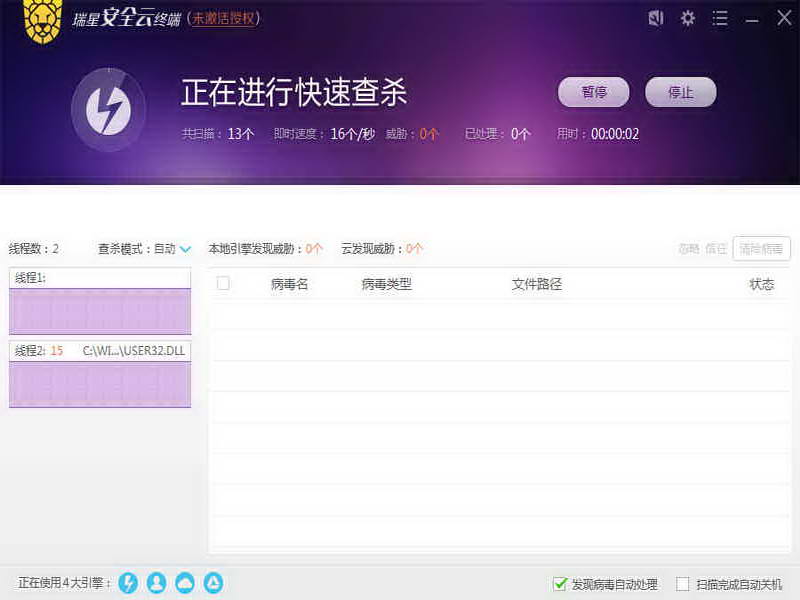Click the 病毒名 column header

289,284
